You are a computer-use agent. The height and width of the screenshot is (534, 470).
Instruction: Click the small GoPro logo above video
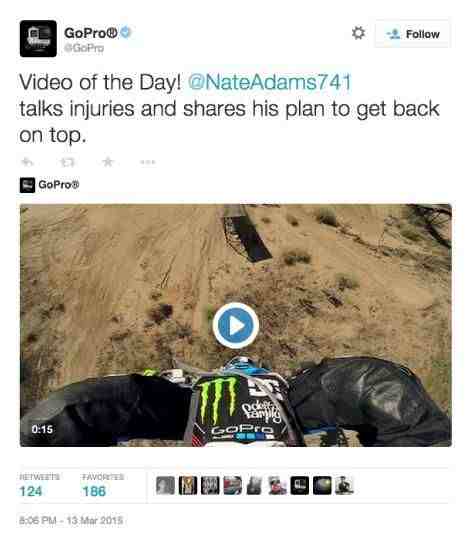point(27,185)
